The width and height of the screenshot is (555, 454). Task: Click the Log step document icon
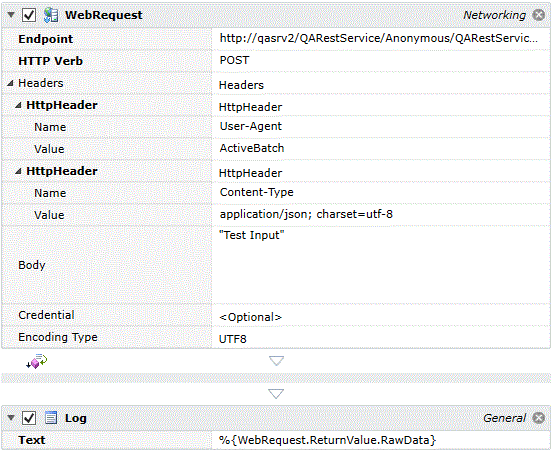[51, 418]
